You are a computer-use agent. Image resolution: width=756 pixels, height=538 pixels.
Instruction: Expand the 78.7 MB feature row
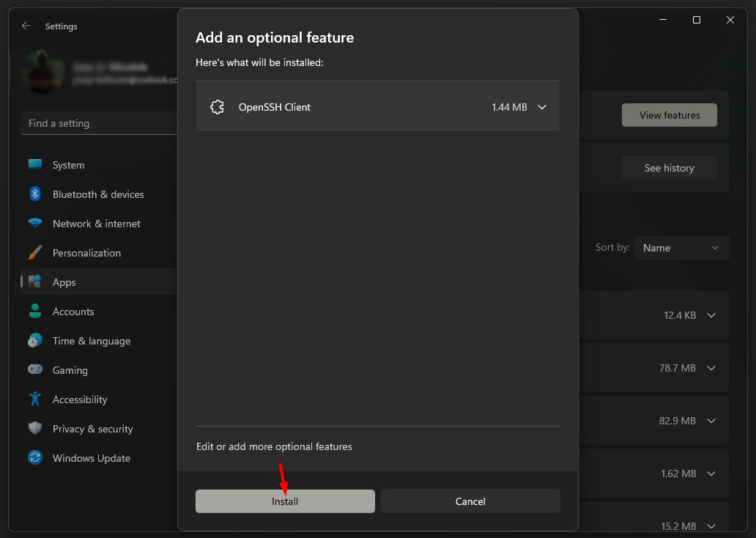click(711, 368)
